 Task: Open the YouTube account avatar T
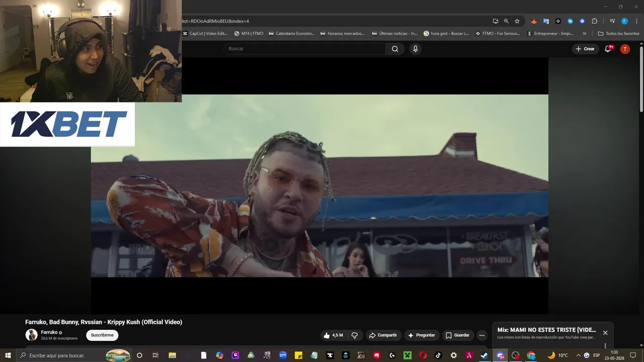pos(625,49)
